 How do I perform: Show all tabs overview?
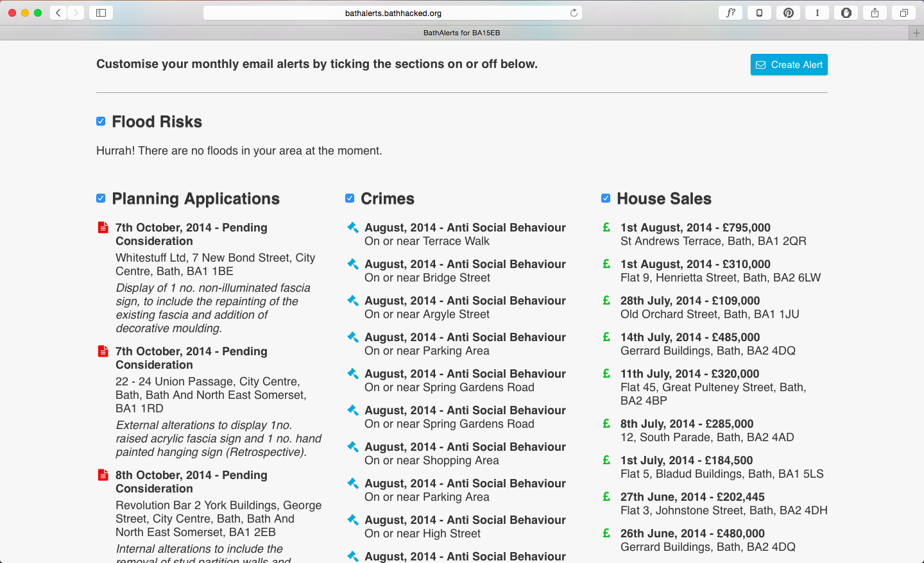(903, 13)
